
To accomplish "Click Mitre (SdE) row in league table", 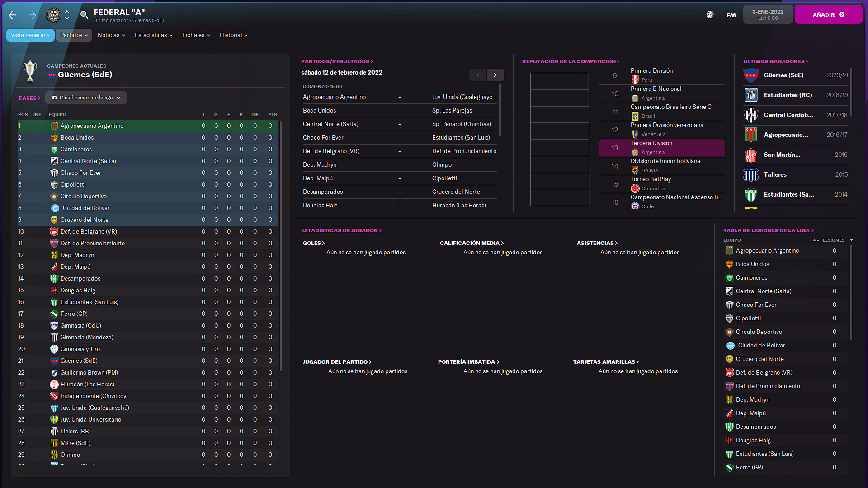I will pyautogui.click(x=147, y=443).
